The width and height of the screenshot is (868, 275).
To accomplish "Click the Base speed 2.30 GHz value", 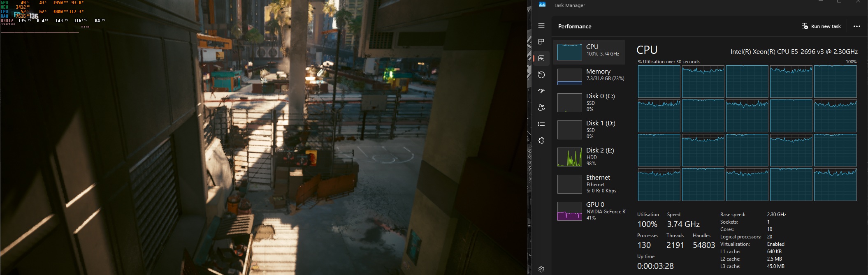I will (x=777, y=215).
